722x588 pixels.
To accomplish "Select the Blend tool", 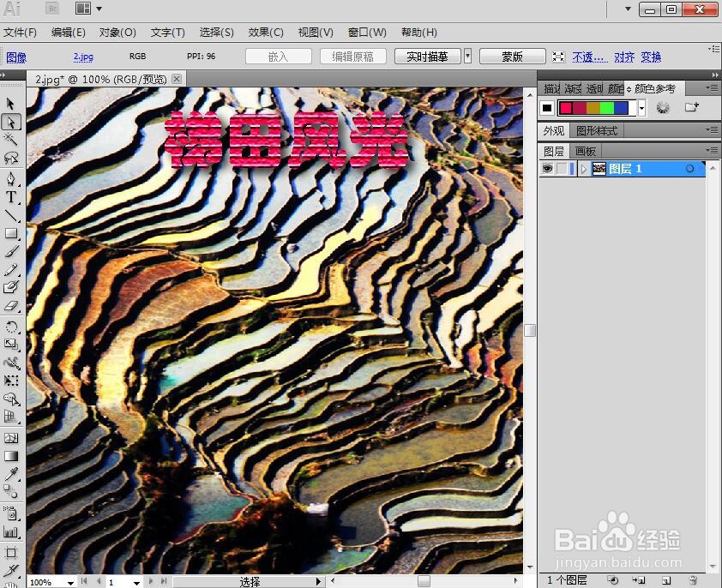I will [x=11, y=492].
